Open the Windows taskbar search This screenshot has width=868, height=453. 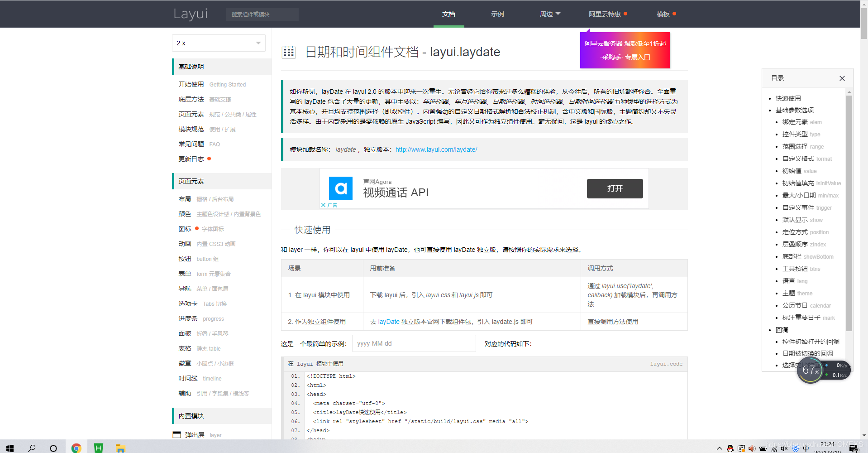click(32, 448)
